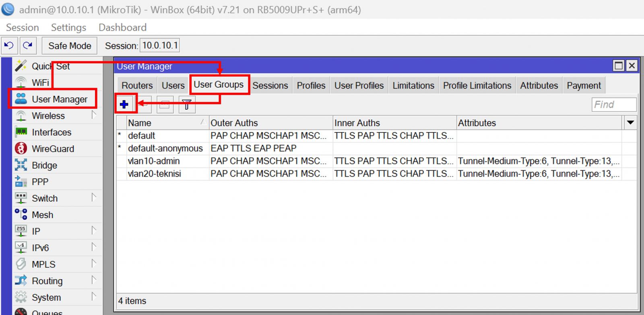The width and height of the screenshot is (644, 315).
Task: Sort the table by Name column
Action: click(161, 123)
